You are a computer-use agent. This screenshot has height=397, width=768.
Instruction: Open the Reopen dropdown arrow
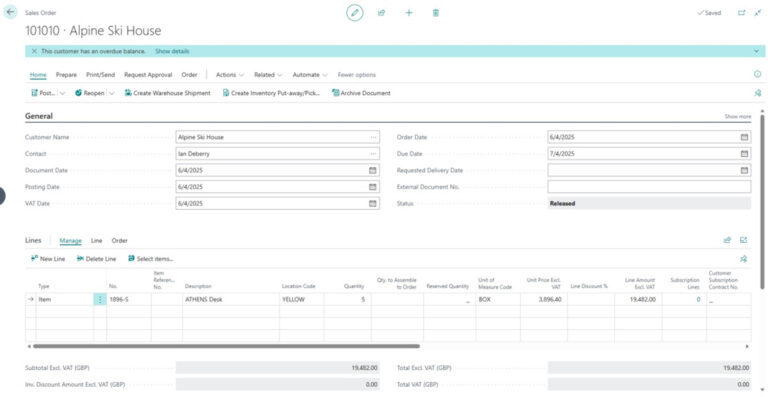112,93
